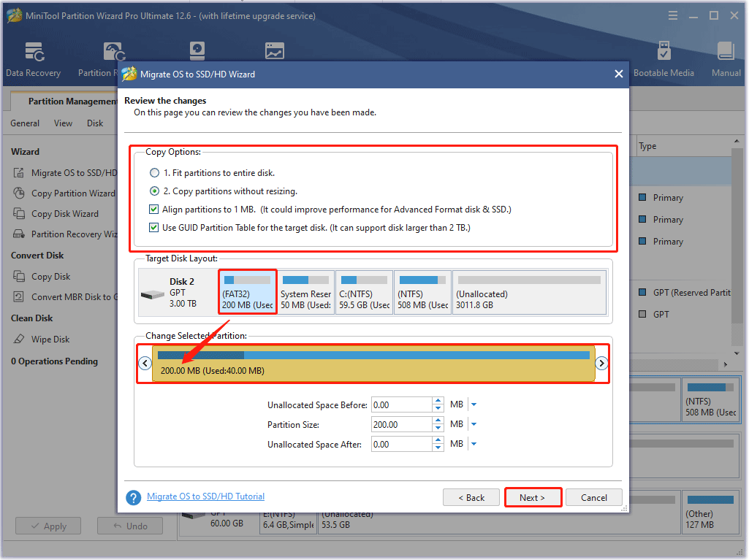Open unit dropdown for Unallocated Space After
This screenshot has height=560, width=749.
[474, 443]
